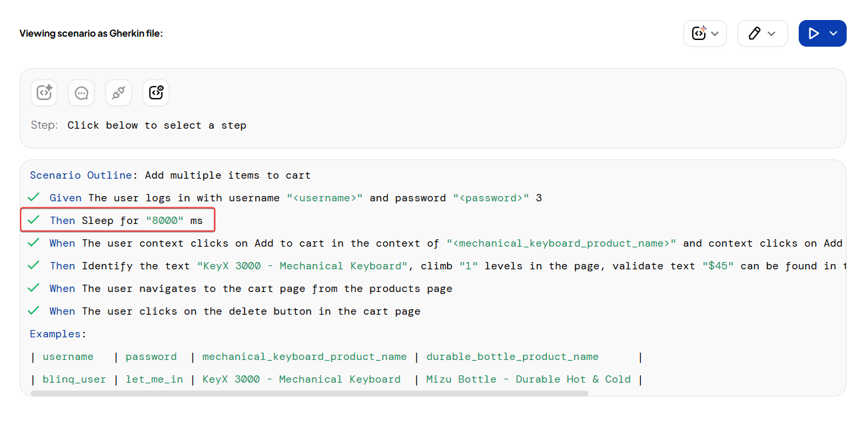
Task: Select the "Sleep for 8000 ms" step
Action: pos(125,220)
